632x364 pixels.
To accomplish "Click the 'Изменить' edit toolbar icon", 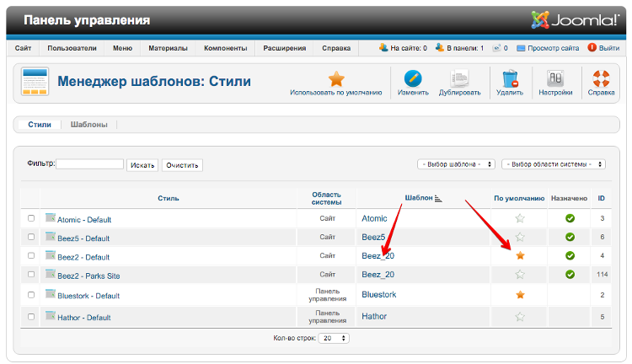I will [413, 78].
